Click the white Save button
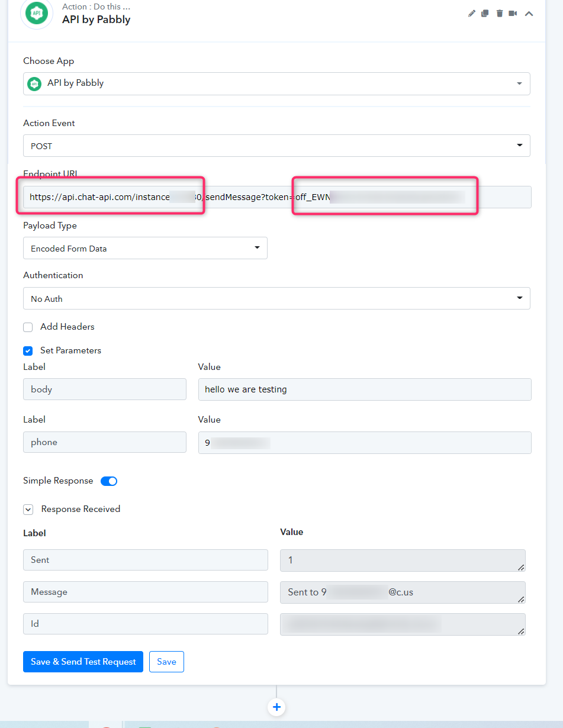 coord(166,662)
